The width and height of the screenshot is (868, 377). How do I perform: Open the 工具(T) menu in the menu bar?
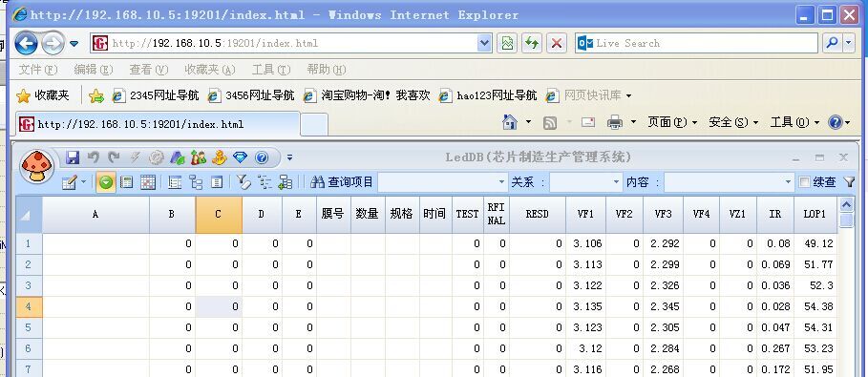point(271,70)
